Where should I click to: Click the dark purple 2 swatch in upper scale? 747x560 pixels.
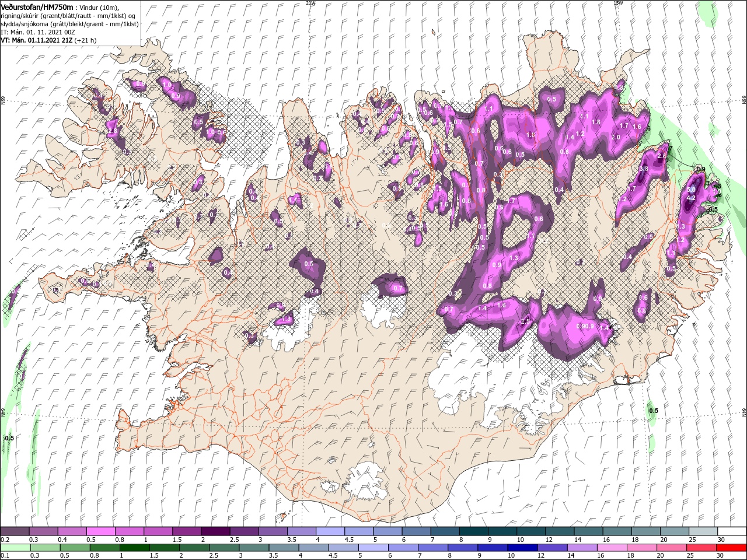(215, 531)
